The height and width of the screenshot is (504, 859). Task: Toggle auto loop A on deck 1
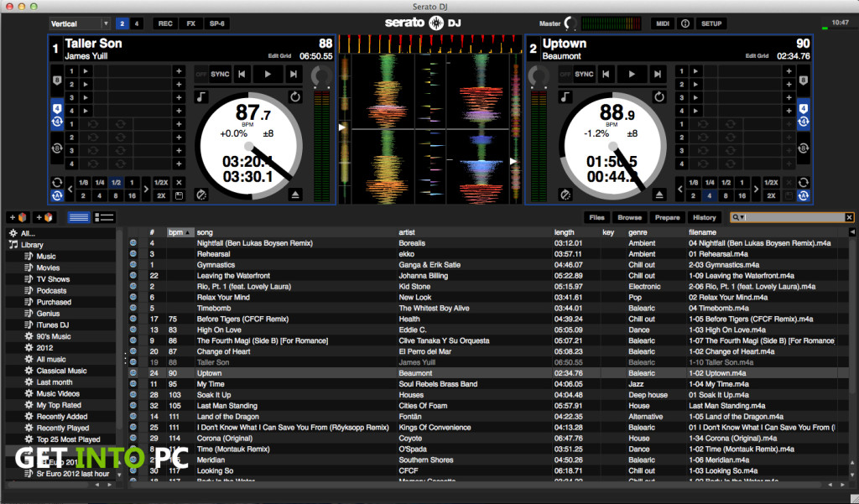click(56, 195)
